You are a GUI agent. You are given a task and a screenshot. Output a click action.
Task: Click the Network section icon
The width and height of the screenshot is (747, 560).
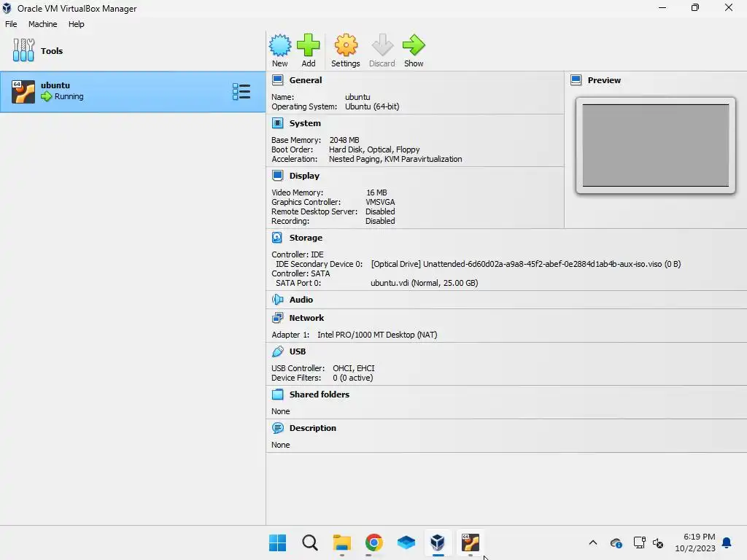click(x=277, y=318)
